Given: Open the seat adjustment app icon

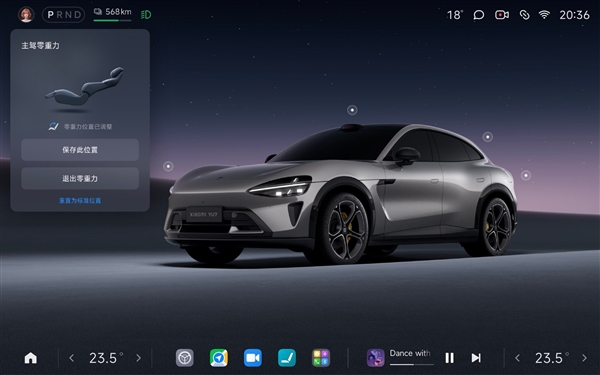Looking at the screenshot, I should click(x=287, y=358).
